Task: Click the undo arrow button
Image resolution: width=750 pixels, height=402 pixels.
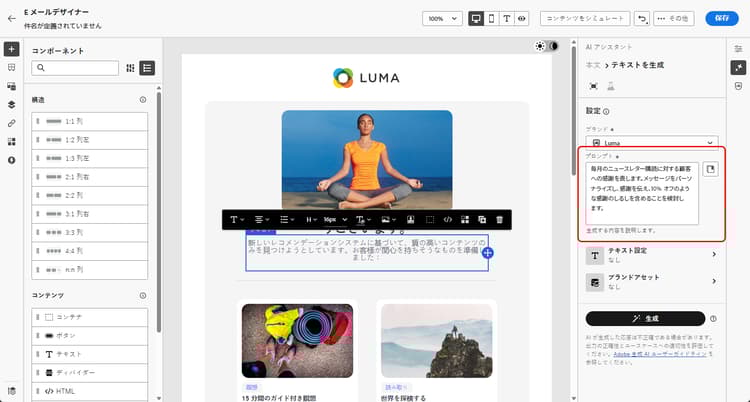Action: click(642, 19)
